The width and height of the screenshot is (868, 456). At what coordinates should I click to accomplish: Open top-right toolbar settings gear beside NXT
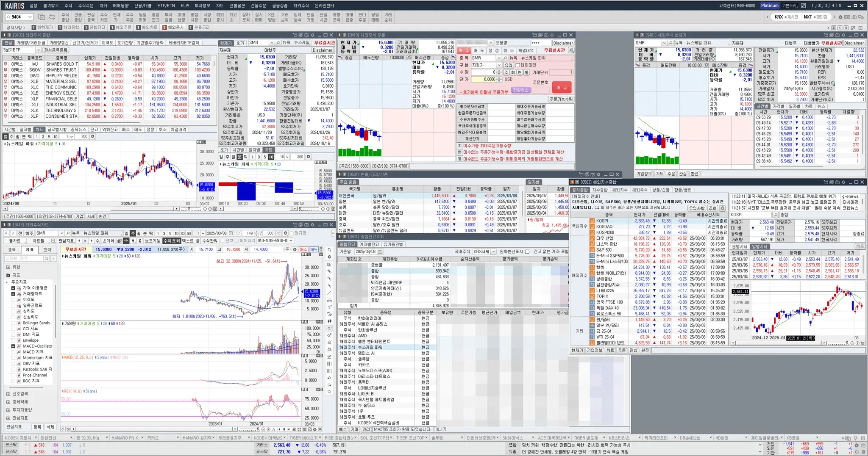pos(840,17)
